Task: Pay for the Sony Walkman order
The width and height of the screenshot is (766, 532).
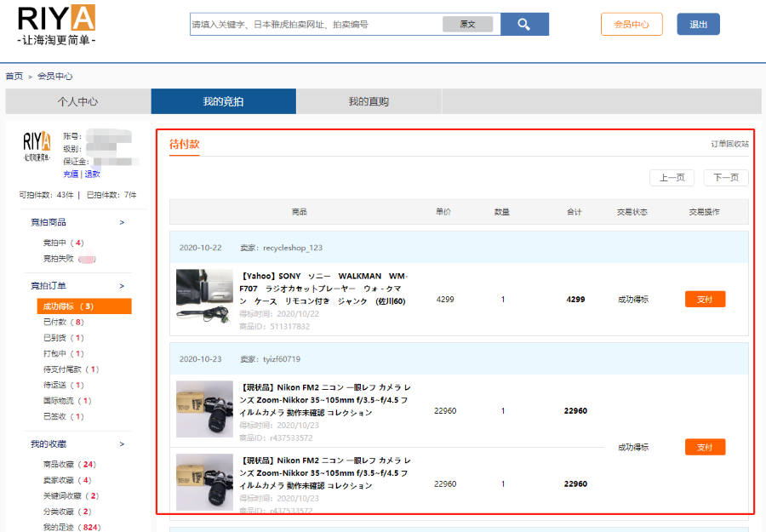Action: (705, 299)
